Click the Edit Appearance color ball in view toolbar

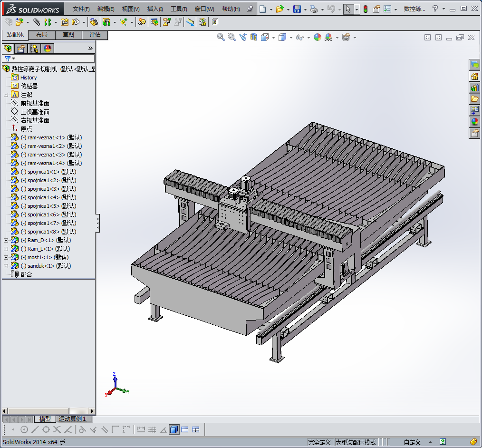pos(318,37)
